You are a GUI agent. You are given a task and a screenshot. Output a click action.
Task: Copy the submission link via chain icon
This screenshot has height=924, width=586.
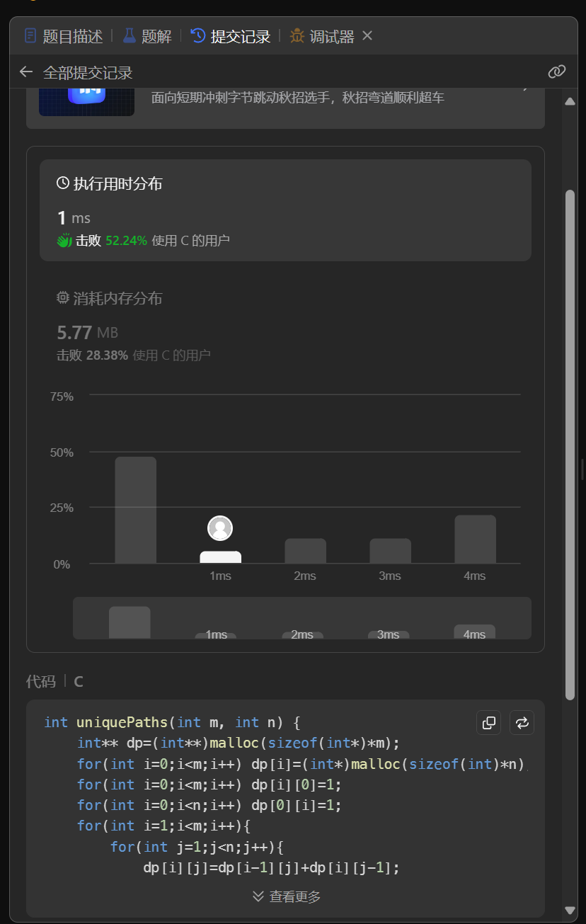click(x=557, y=72)
